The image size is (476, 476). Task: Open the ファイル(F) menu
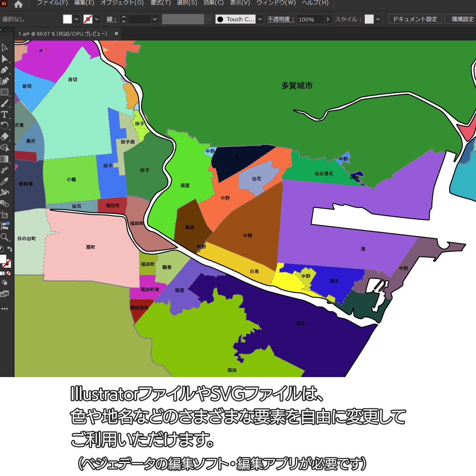pyautogui.click(x=52, y=3)
